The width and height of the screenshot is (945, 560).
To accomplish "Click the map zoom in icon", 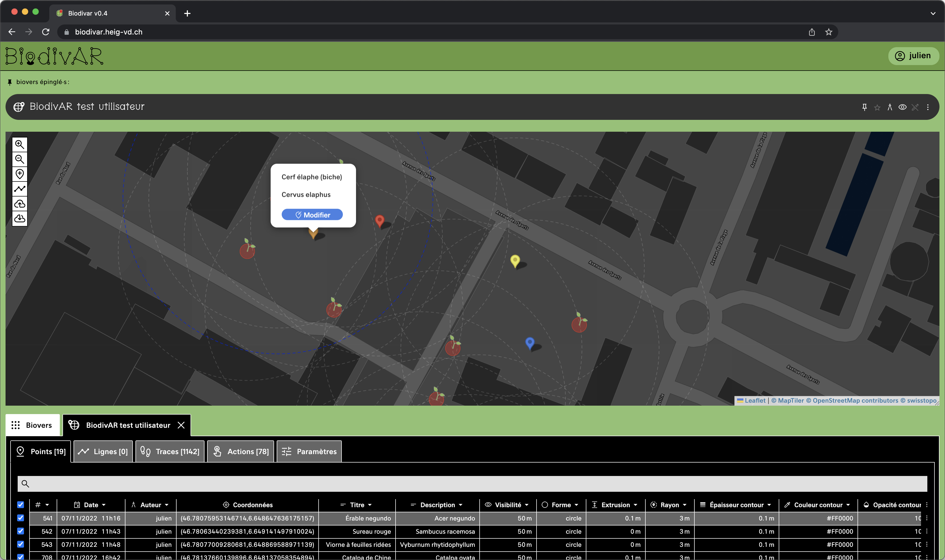I will [20, 145].
